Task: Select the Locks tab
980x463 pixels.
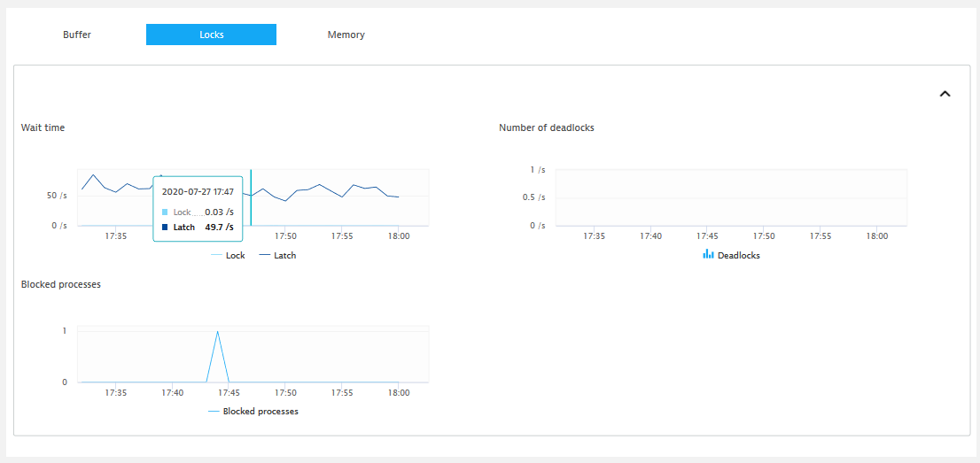Action: (211, 35)
